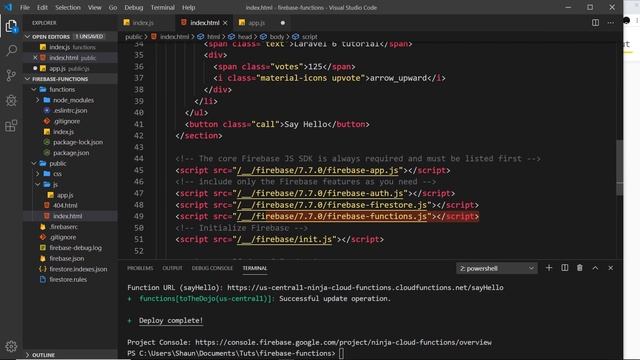Viewport: 640px width, 360px height.
Task: Open firebase.json in the explorer
Action: coord(67,258)
